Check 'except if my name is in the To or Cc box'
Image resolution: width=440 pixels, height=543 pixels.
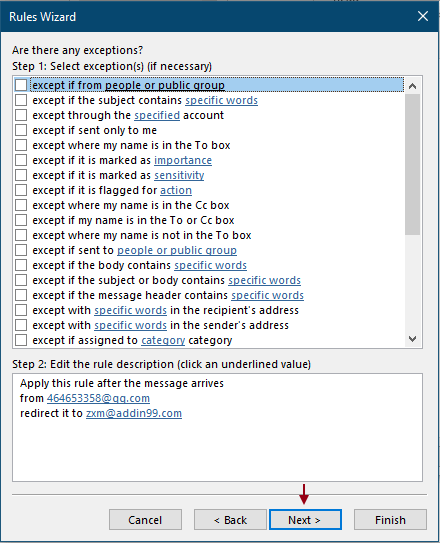coord(21,220)
